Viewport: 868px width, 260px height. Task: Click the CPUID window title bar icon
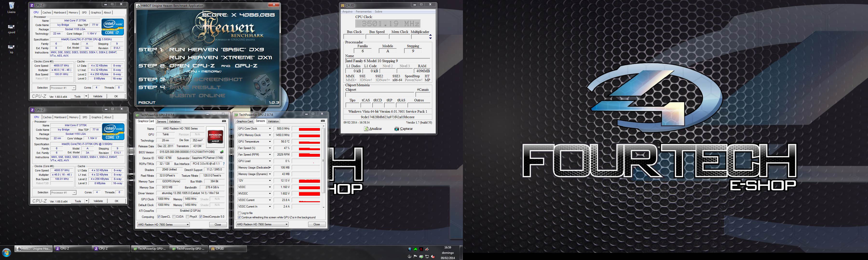(343, 5)
